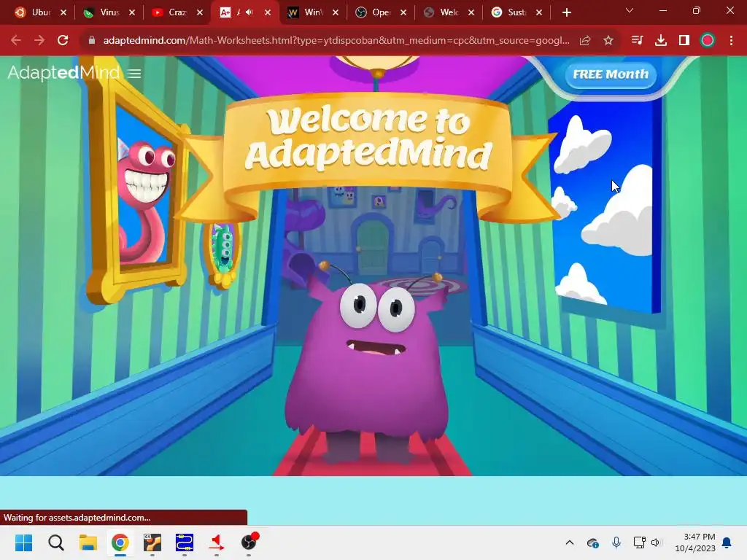Reload the AdaptedMind page
Viewport: 747px width, 560px height.
[63, 41]
